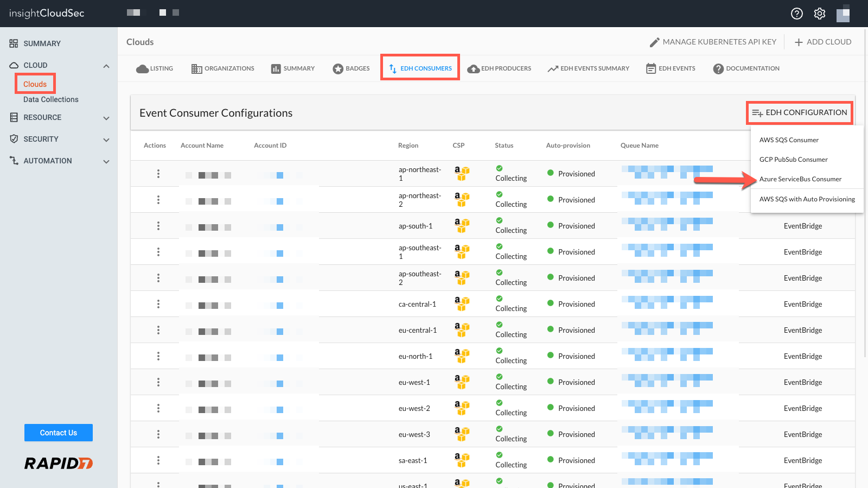This screenshot has width=868, height=488.
Task: Open actions menu for ap-northeast-2 row
Action: pos(158,200)
